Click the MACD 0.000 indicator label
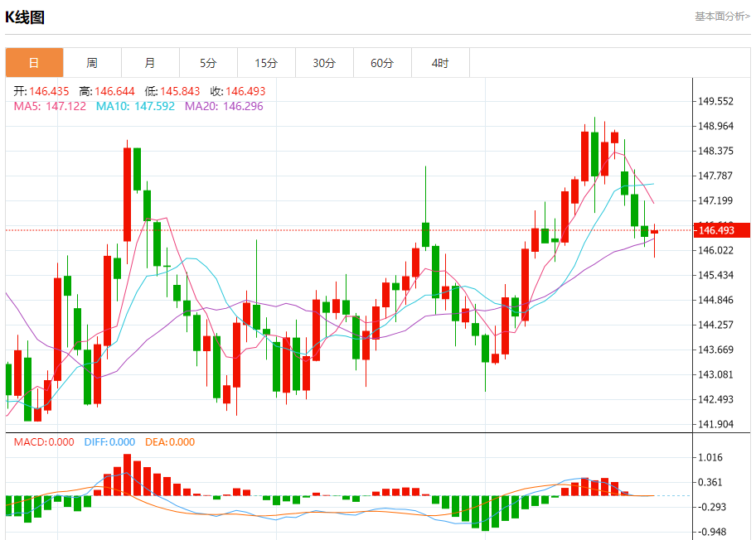Screen dimensions: 756x540 pyautogui.click(x=44, y=441)
